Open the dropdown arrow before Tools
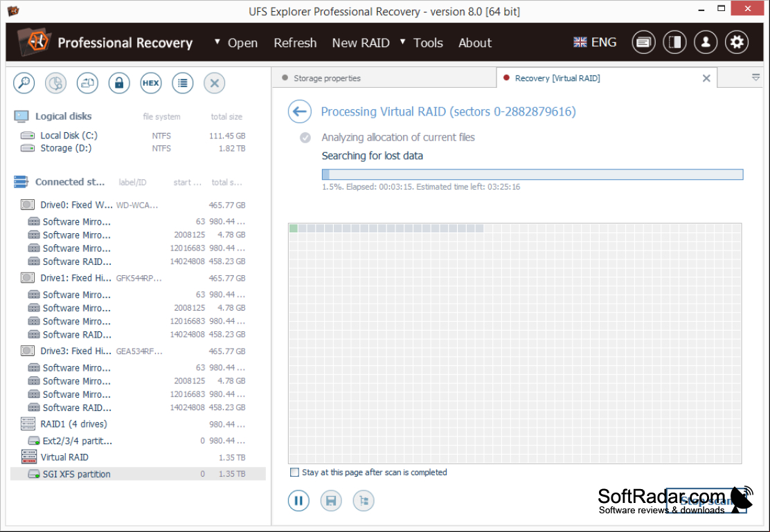Viewport: 770px width, 532px height. tap(403, 42)
